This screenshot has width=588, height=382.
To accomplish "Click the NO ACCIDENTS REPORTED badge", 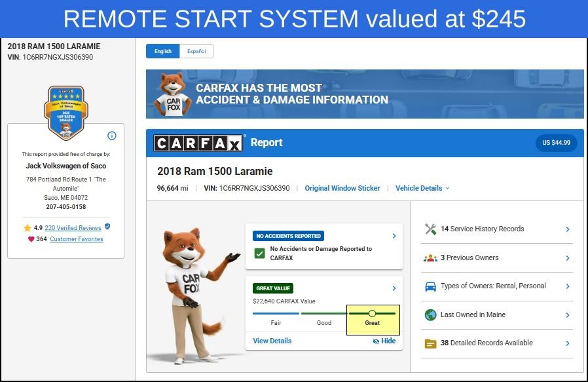I will click(288, 236).
